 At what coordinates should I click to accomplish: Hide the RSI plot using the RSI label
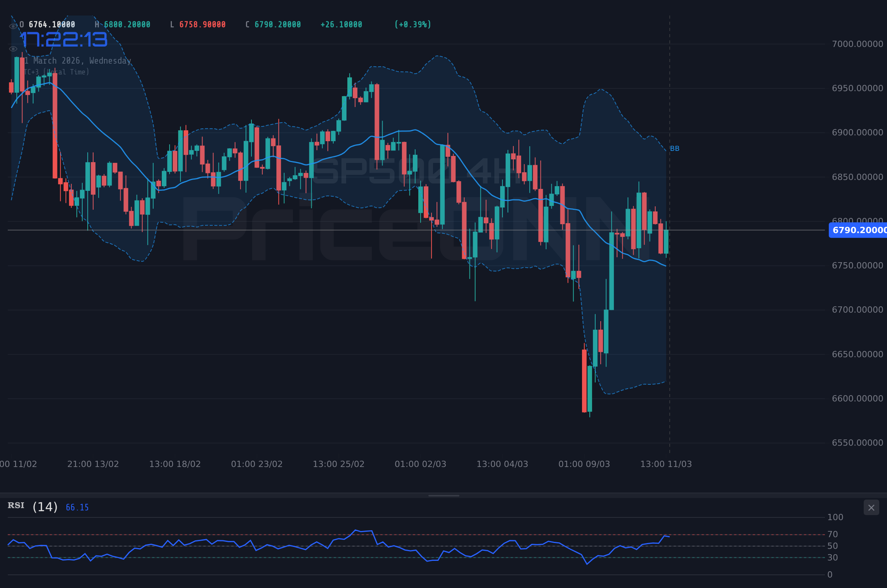[16, 506]
